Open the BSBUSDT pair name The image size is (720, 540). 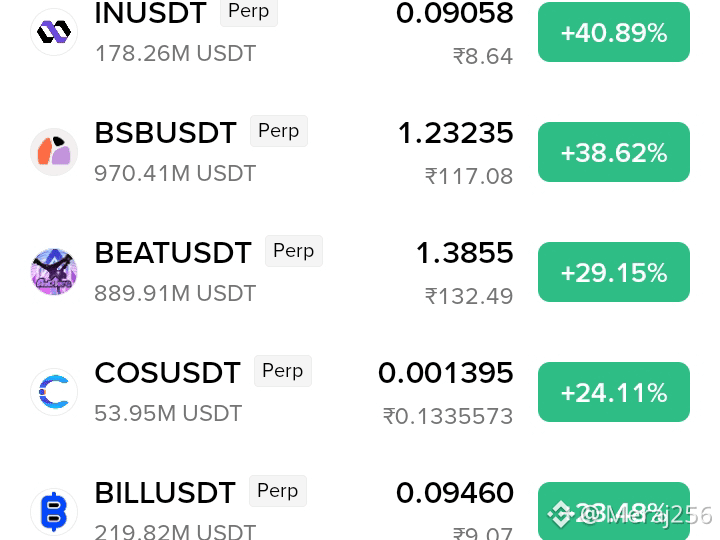click(166, 133)
